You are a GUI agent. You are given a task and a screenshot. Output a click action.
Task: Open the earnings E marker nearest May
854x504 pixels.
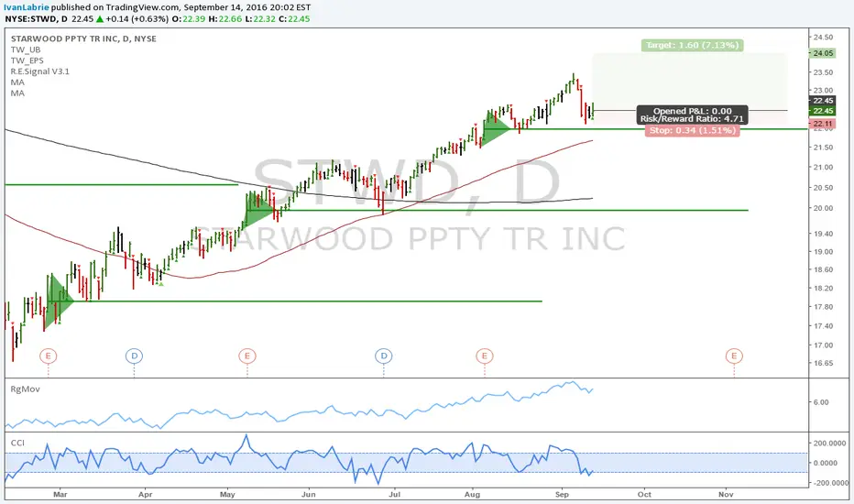coord(247,356)
